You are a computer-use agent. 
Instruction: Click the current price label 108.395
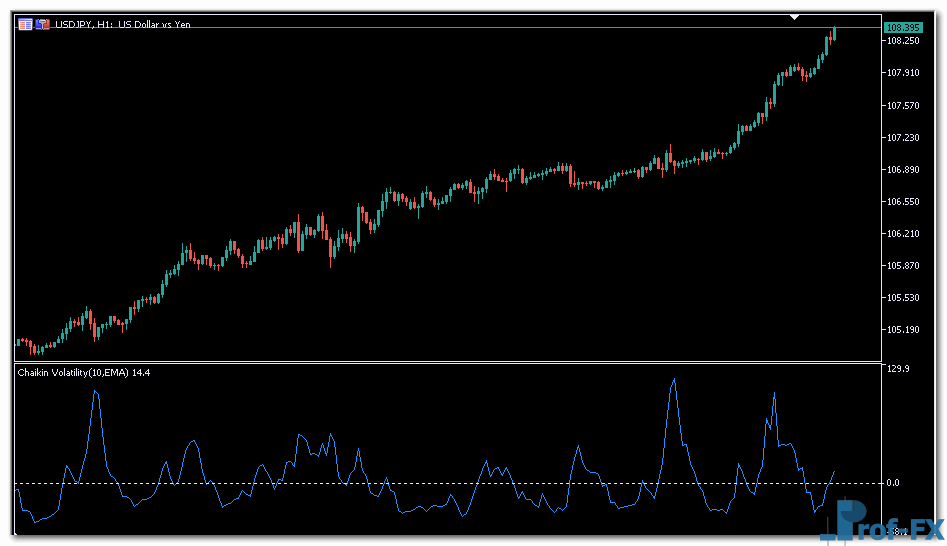tap(903, 27)
